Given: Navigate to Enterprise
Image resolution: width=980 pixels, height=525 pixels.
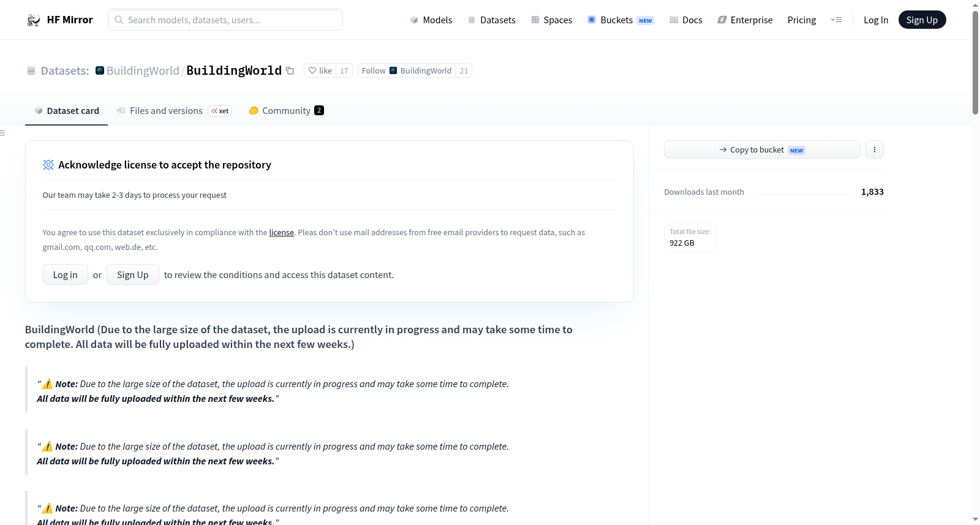Looking at the screenshot, I should [745, 20].
